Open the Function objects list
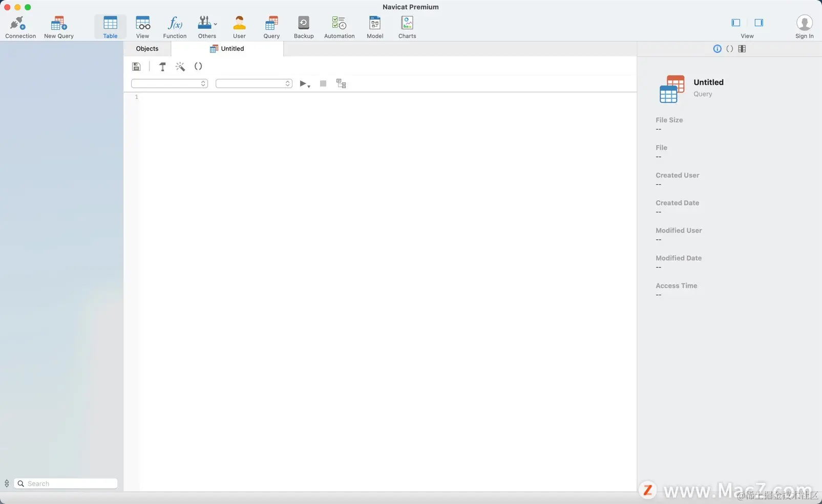The width and height of the screenshot is (822, 504). pos(175,27)
